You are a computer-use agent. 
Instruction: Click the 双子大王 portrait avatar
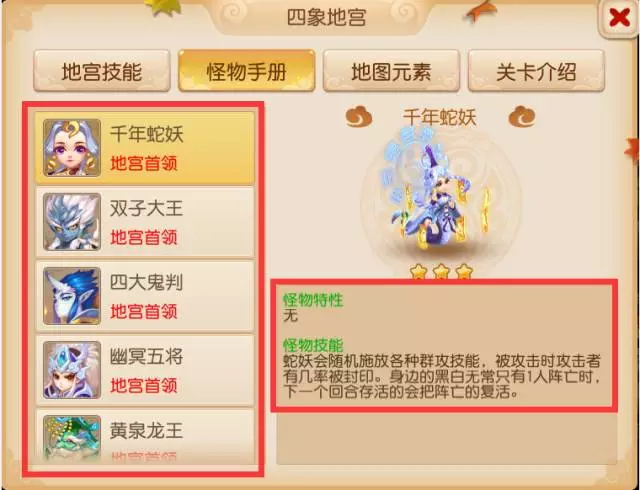tap(72, 222)
